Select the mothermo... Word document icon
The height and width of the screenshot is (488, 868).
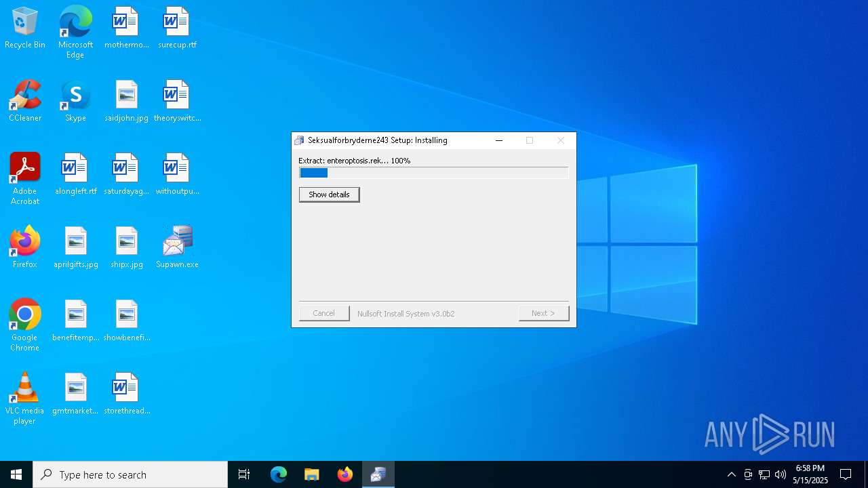click(126, 28)
